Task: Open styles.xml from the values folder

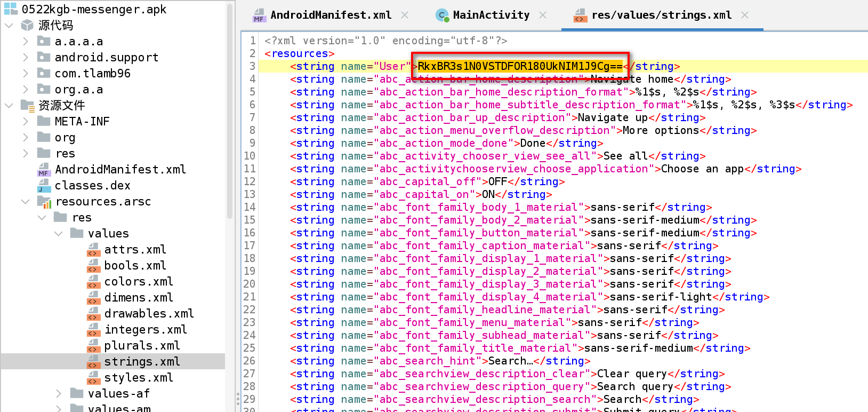Action: pos(139,377)
